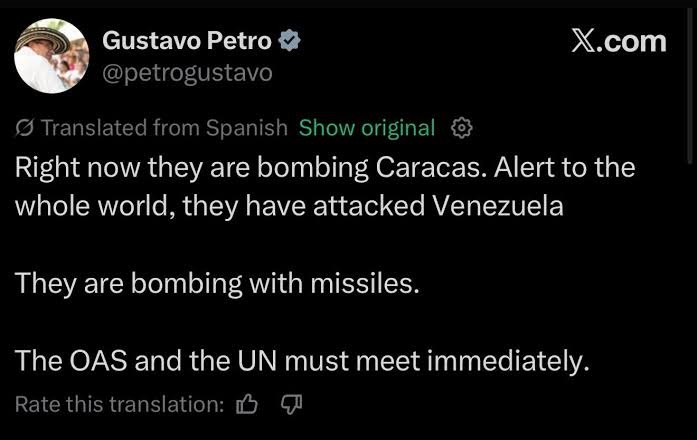Open Gustavo Petro's profile picture

point(51,56)
